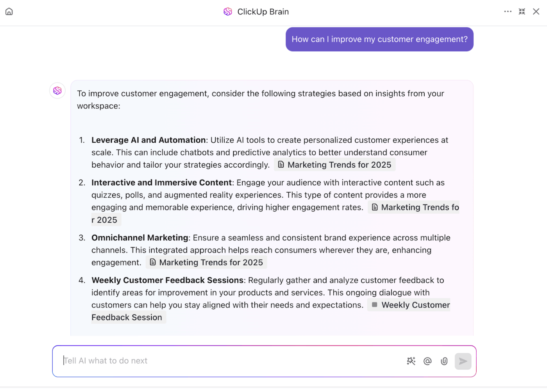Click the ClickUp Brain title text
This screenshot has height=392, width=547.
point(263,11)
